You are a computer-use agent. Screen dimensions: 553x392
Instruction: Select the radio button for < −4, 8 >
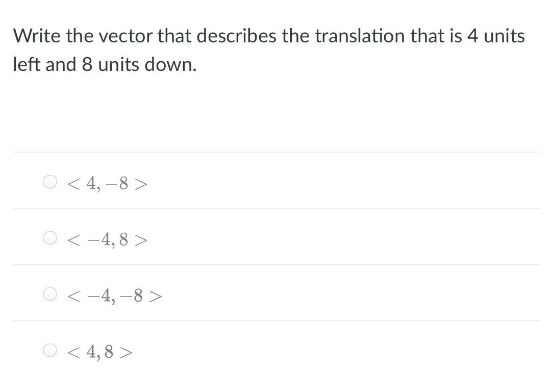(x=50, y=238)
